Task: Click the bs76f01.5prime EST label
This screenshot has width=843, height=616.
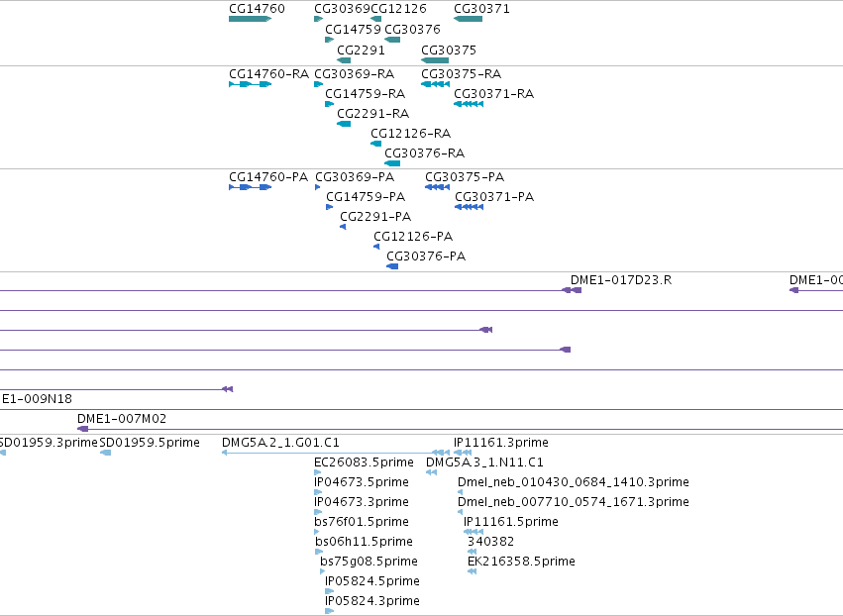Action: point(362,522)
